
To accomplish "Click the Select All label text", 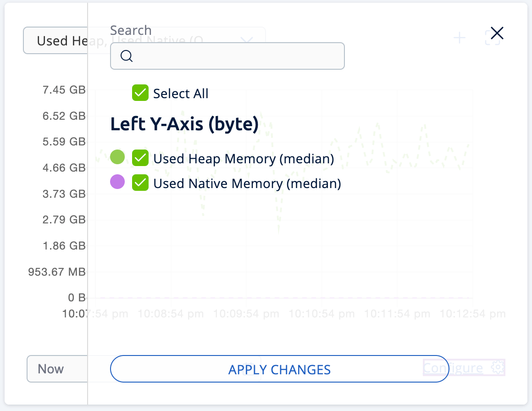I will (x=181, y=94).
